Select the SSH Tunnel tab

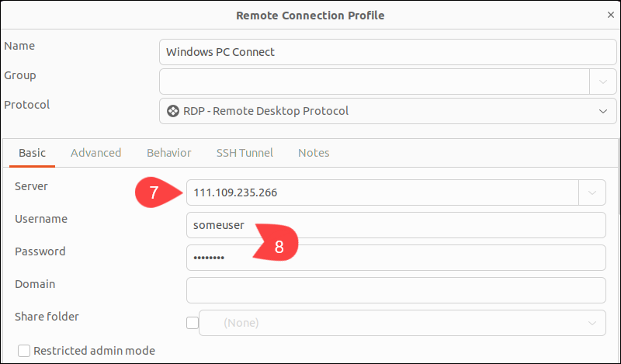245,153
